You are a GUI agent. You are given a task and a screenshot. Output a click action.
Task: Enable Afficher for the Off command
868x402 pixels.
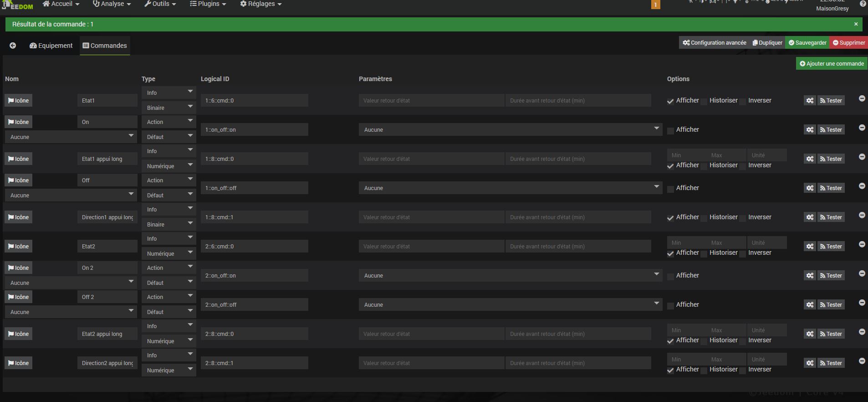(670, 189)
